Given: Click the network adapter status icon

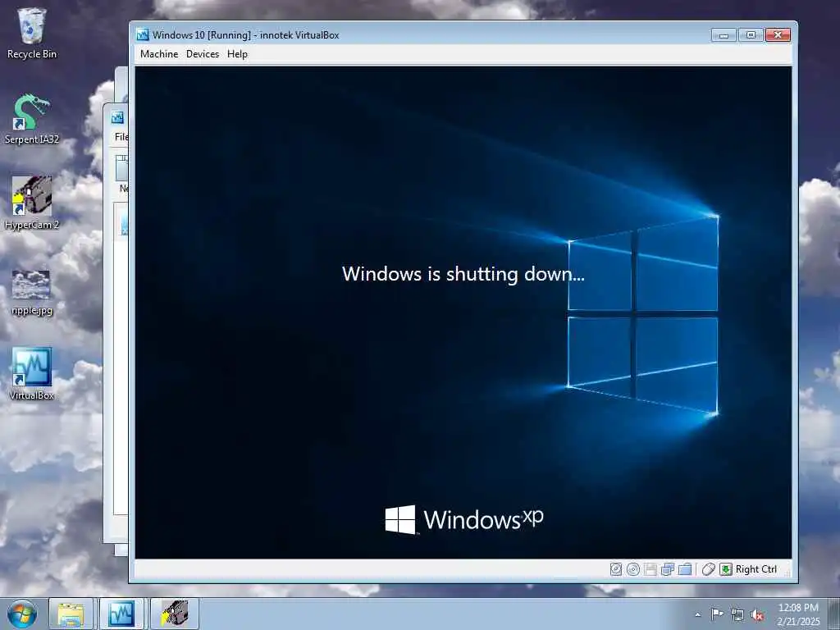Looking at the screenshot, I should 668,569.
